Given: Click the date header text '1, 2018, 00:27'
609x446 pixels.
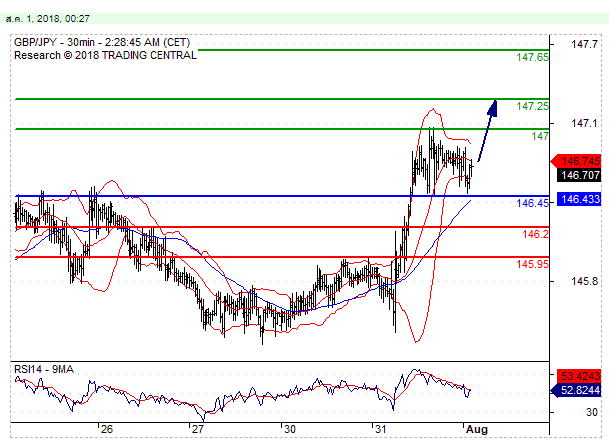Looking at the screenshot, I should click(58, 19).
